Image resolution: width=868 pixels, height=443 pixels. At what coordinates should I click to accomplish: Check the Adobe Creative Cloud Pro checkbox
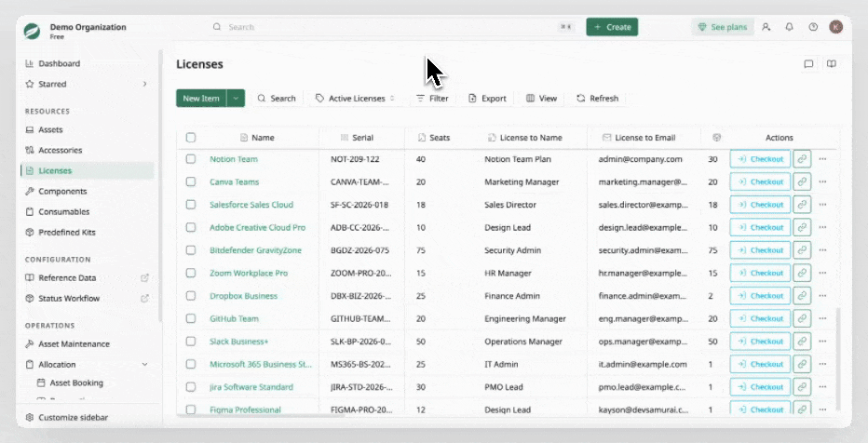pos(191,227)
